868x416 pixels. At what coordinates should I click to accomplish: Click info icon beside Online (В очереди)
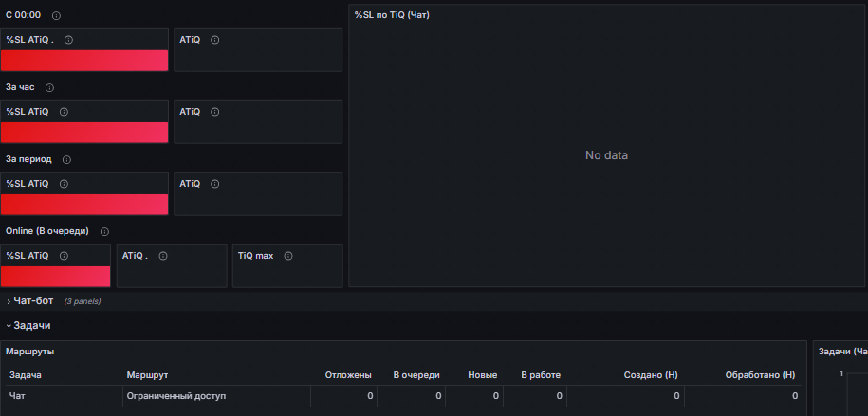pyautogui.click(x=104, y=232)
